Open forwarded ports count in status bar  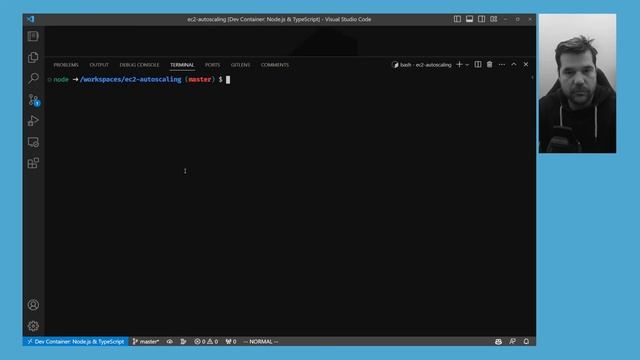(x=231, y=342)
